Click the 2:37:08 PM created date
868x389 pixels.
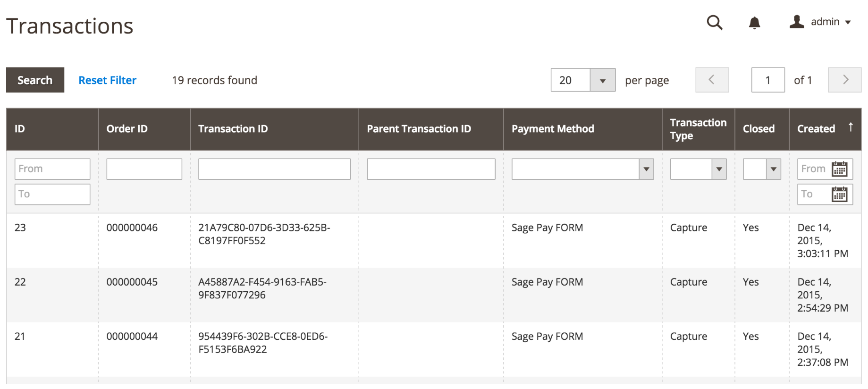pyautogui.click(x=823, y=349)
